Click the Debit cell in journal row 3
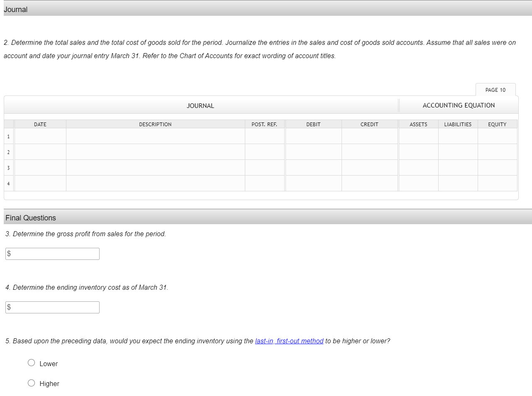532x396 pixels. pos(313,168)
